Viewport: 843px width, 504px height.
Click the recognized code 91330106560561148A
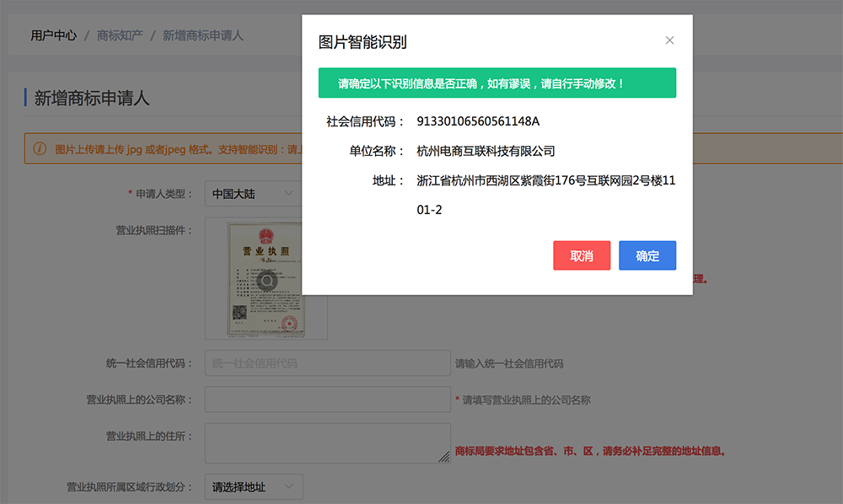coord(478,121)
